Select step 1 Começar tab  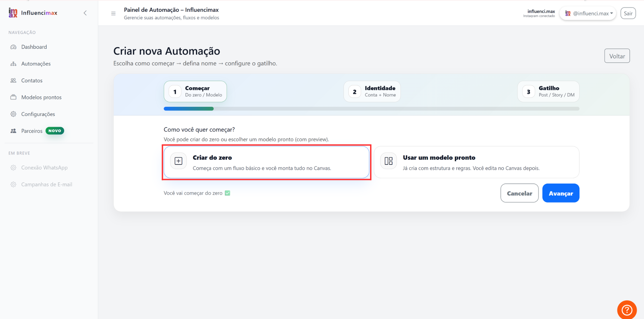(195, 92)
